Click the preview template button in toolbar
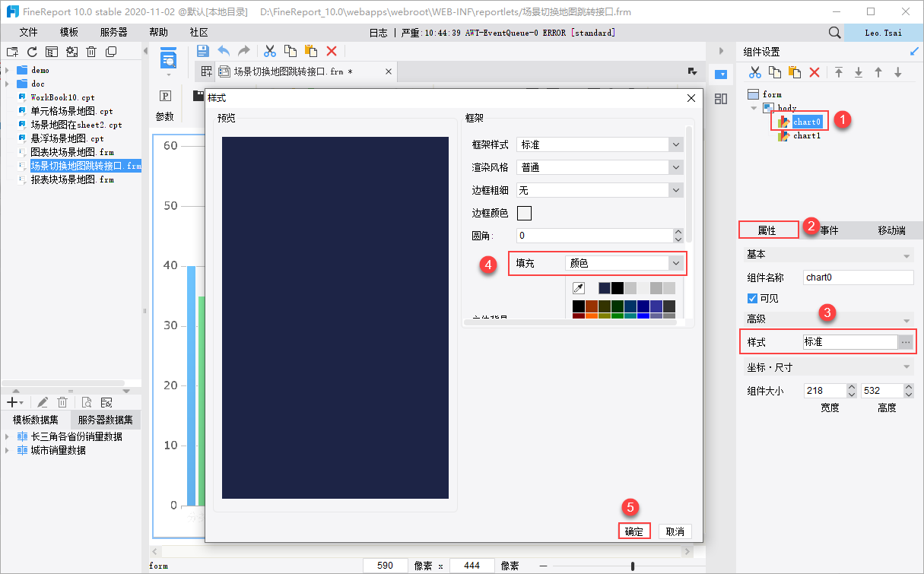Screen dimensions: 924x574 [x=168, y=58]
